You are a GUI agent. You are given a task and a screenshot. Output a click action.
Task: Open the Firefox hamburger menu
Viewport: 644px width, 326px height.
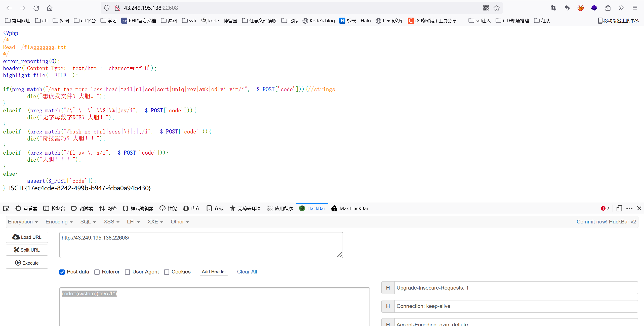tap(635, 8)
